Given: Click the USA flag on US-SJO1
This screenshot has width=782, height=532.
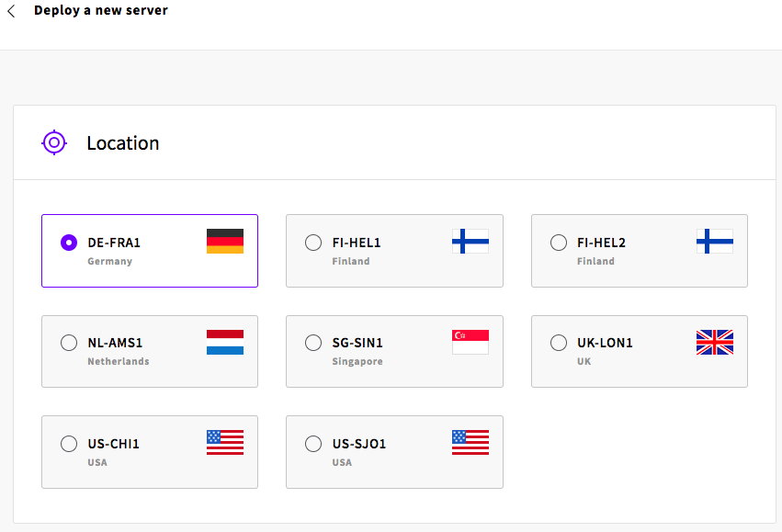Looking at the screenshot, I should tap(470, 442).
